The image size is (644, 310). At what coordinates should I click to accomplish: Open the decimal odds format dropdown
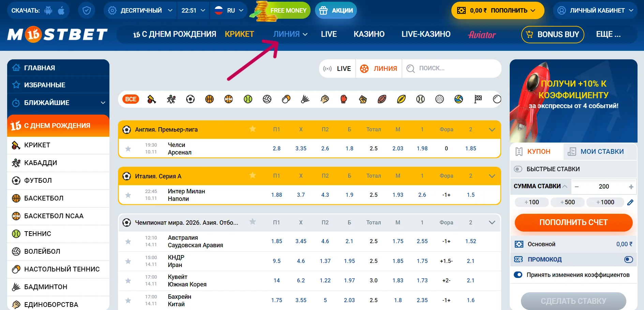140,11
